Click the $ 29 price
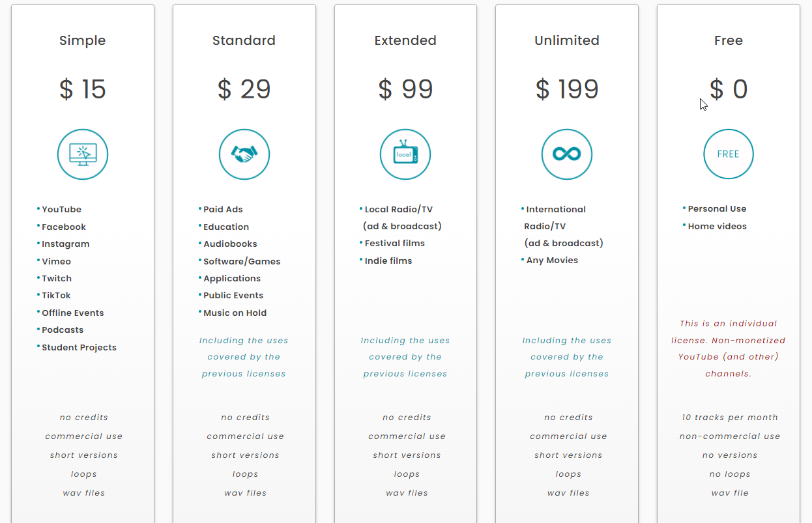The width and height of the screenshot is (812, 523). pyautogui.click(x=244, y=89)
